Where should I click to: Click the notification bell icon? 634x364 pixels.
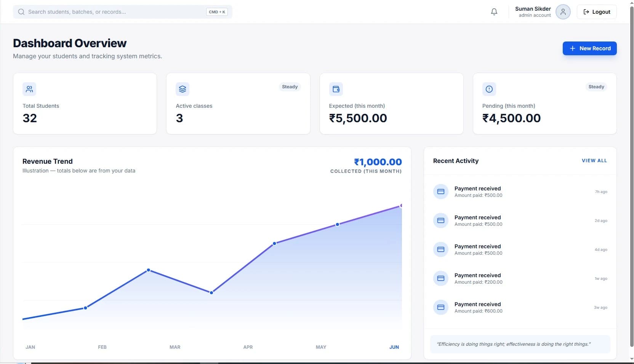tap(494, 12)
